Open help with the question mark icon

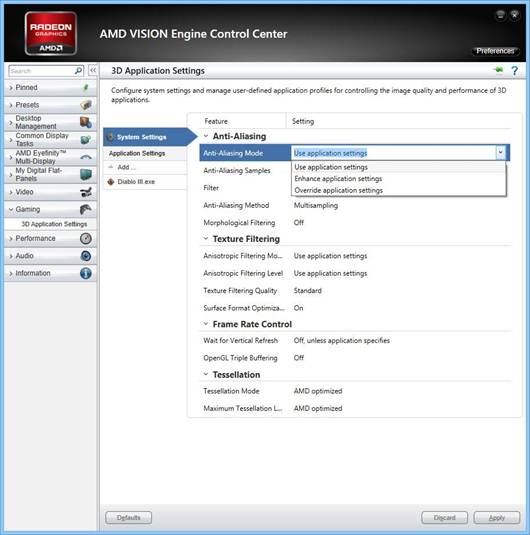514,71
